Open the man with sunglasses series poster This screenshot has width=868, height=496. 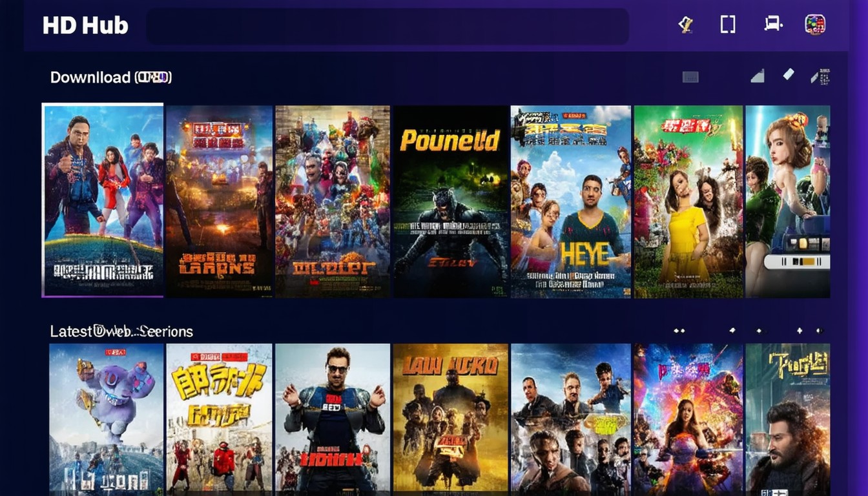point(333,420)
